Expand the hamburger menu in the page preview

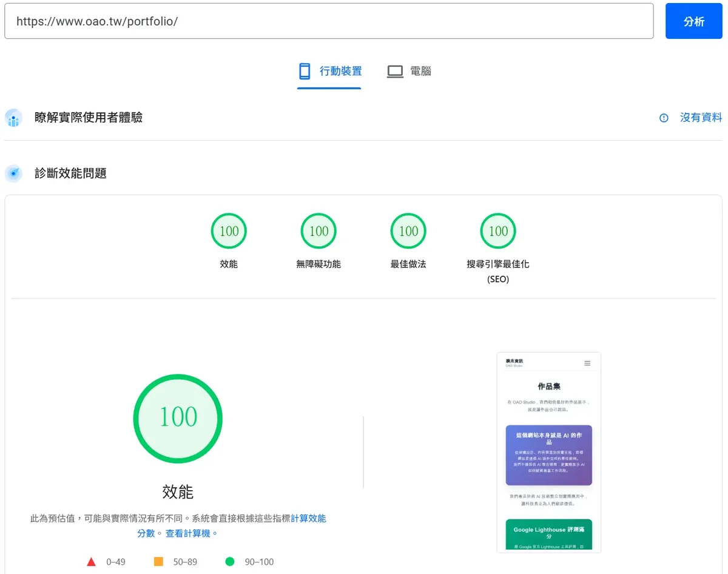587,363
